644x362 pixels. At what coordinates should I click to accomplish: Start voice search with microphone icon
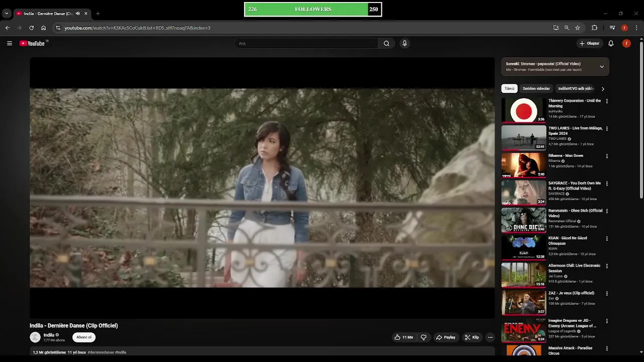[x=405, y=43]
